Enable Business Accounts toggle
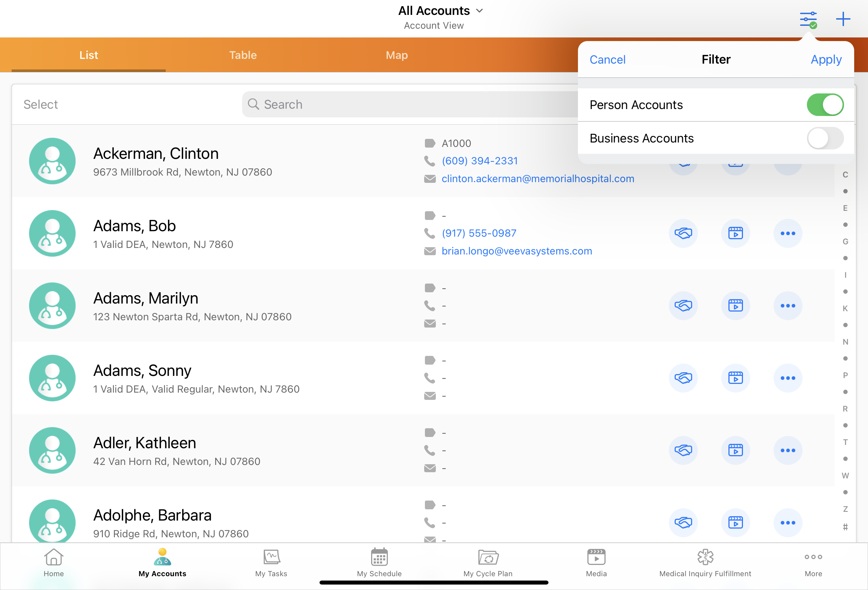The image size is (868, 590). [824, 138]
